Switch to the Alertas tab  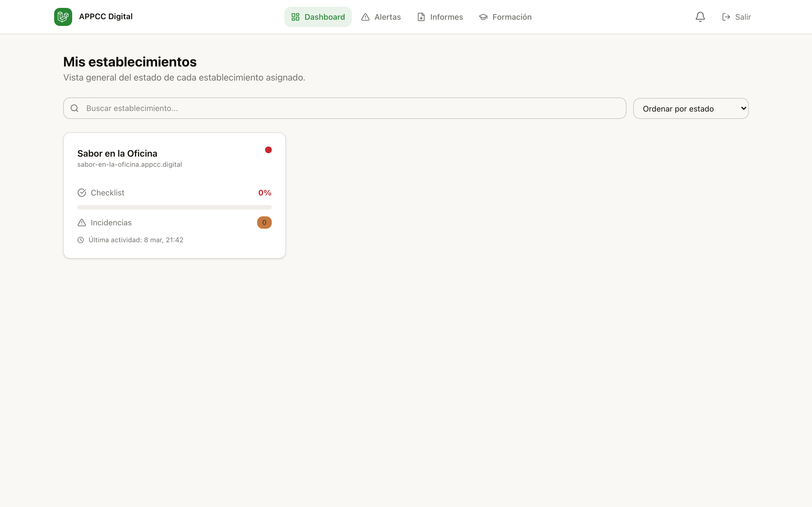tap(381, 17)
